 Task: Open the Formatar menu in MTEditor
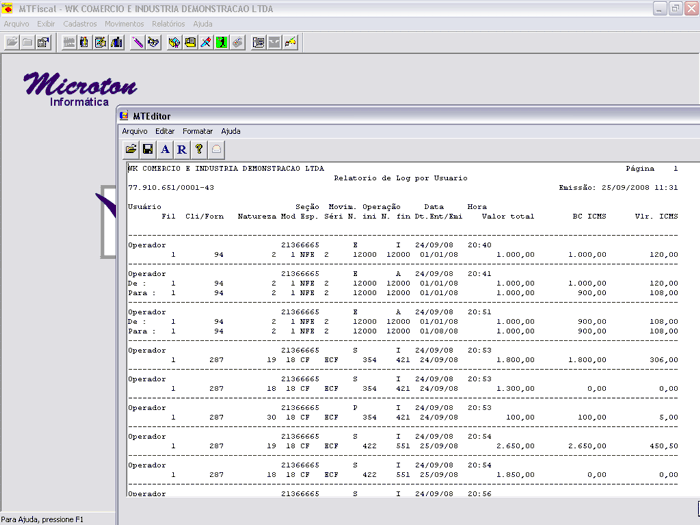[x=197, y=131]
